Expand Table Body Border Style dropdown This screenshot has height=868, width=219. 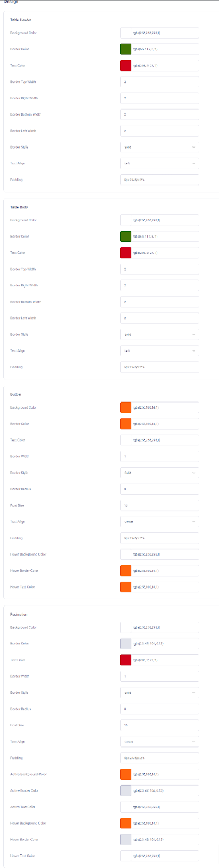coord(160,334)
